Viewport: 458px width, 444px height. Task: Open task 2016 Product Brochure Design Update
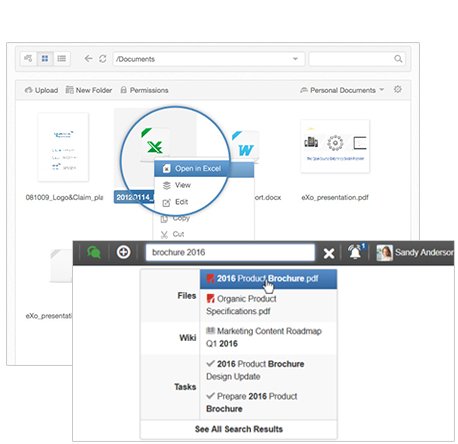268,370
